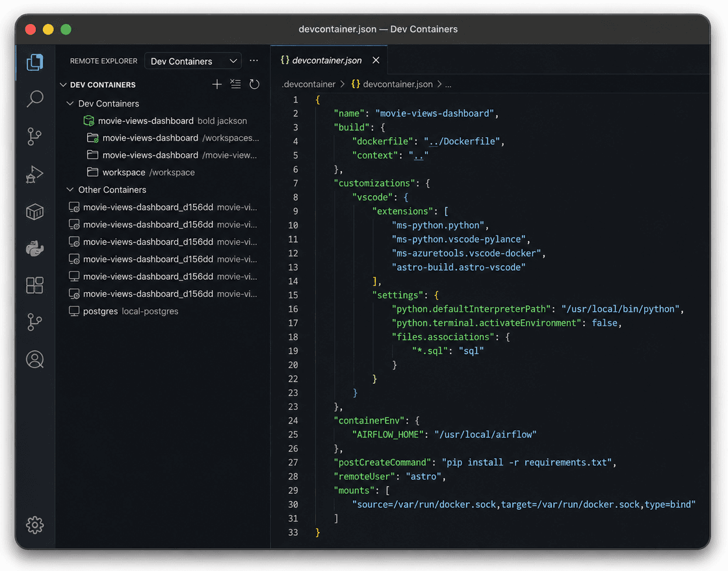Open Run and Debug view
The height and width of the screenshot is (571, 728).
click(x=35, y=174)
